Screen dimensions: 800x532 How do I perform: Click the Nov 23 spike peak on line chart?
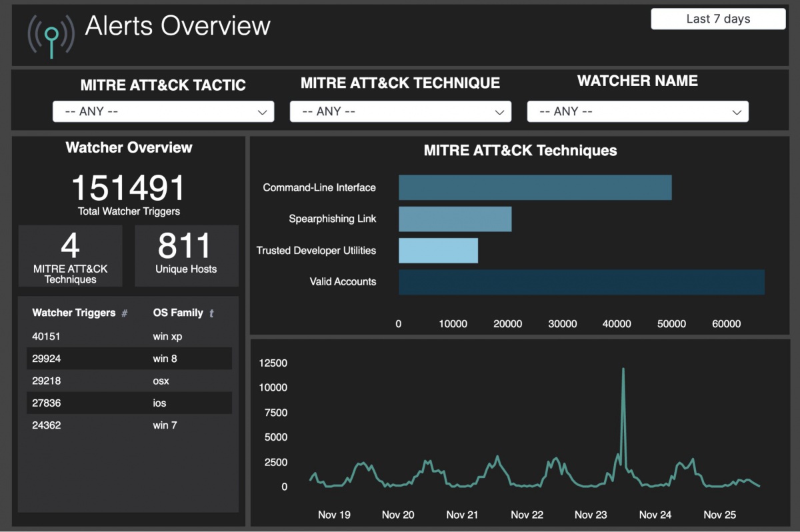(623, 369)
